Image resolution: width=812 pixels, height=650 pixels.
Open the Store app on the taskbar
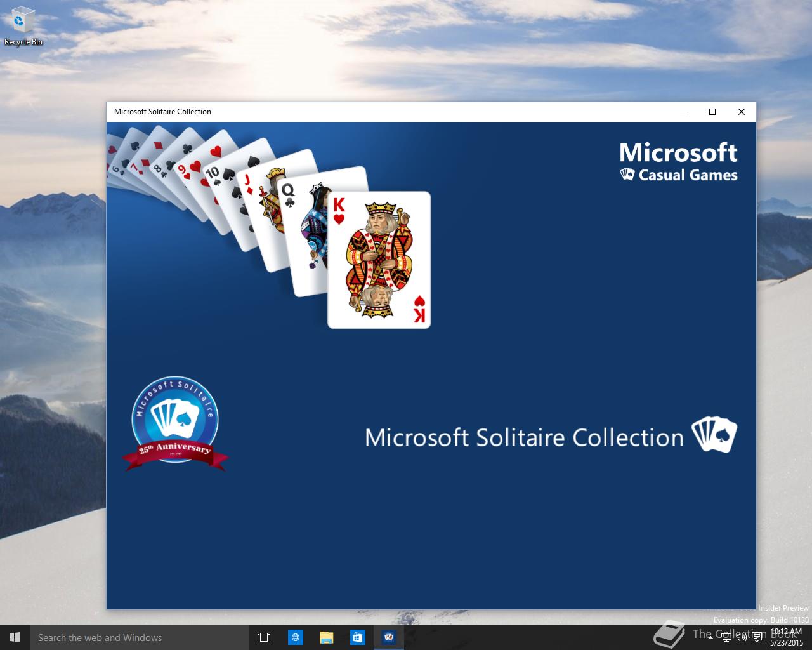(x=357, y=637)
